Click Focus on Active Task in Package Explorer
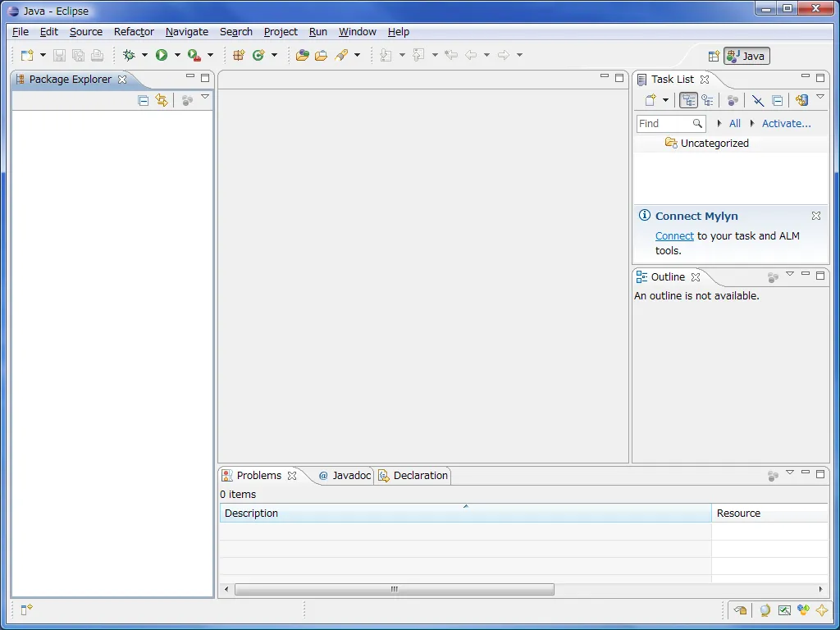 (187, 100)
